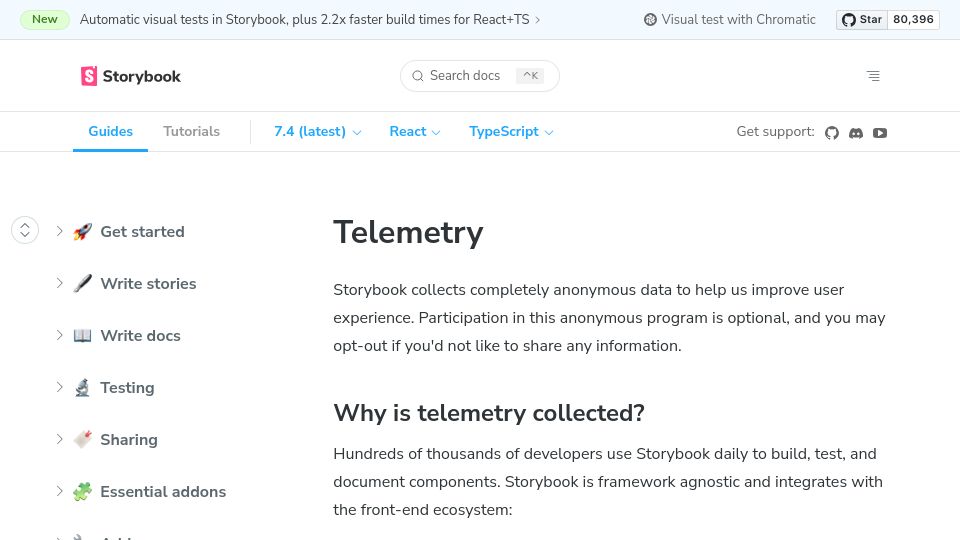Open YouTube support icon
The image size is (960, 540).
pyautogui.click(x=880, y=132)
